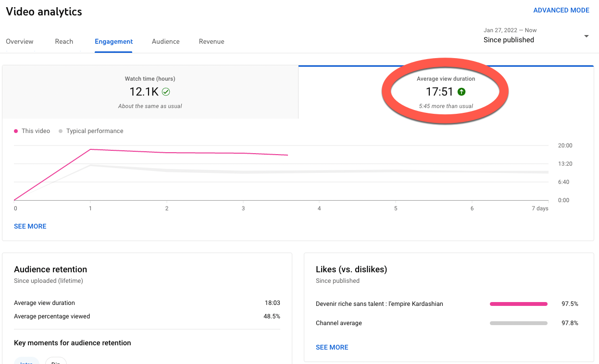Screen dimensions: 599x364
Task: Expand the Since published period selector
Action: pos(509,40)
